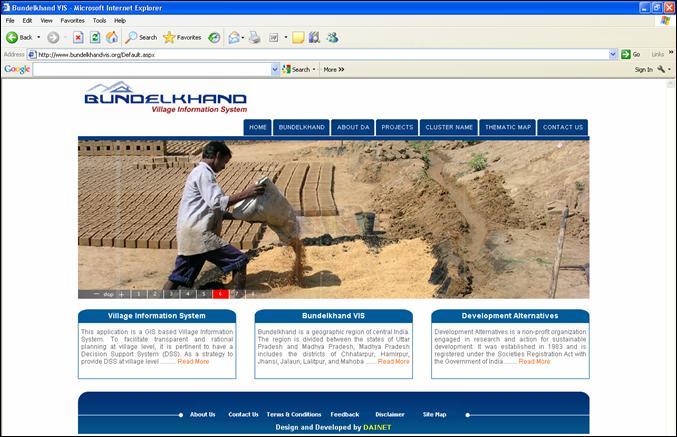Jump to slide 1 in slideshow
This screenshot has width=677, height=437.
coord(139,294)
